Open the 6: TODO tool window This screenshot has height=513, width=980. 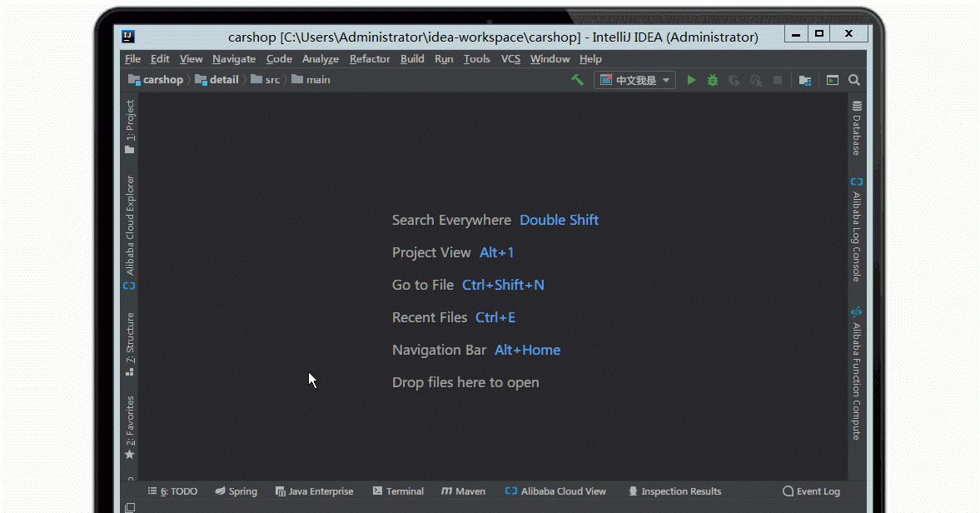point(172,491)
